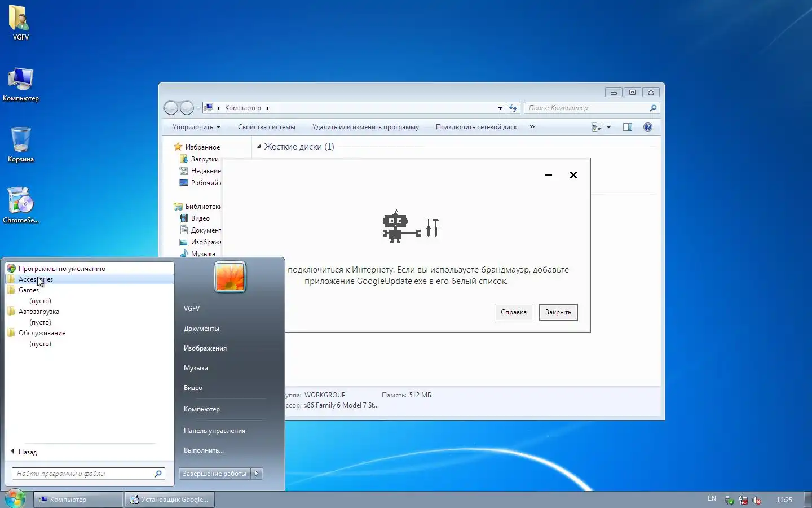Open the address bar history dropdown arrow
Viewport: 812px width, 508px height.
click(500, 108)
